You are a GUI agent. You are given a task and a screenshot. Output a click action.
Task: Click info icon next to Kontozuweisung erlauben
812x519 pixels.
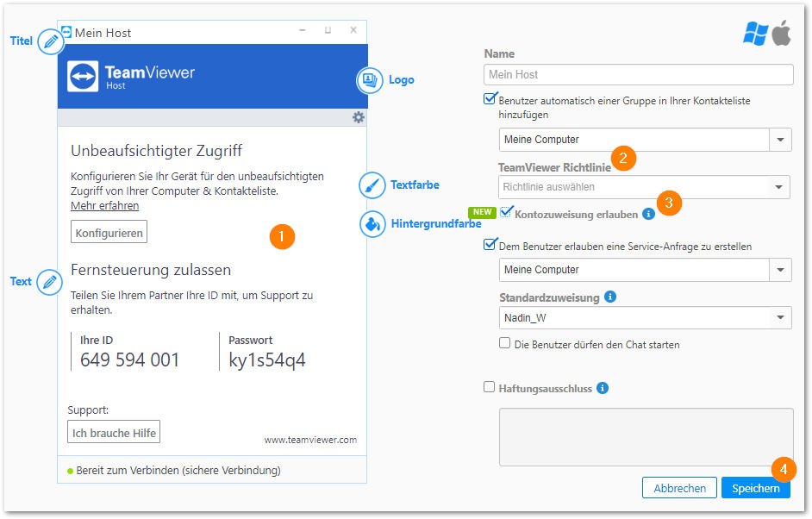[x=648, y=214]
